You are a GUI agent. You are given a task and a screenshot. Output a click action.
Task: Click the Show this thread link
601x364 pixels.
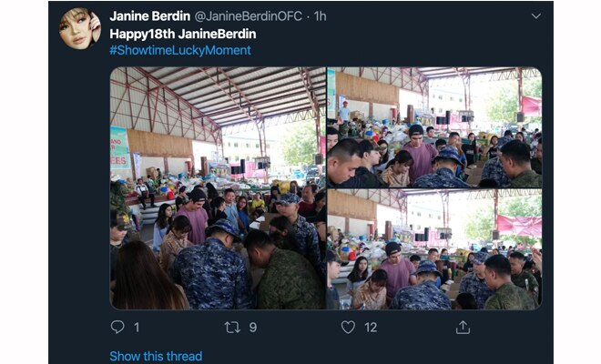(x=156, y=356)
